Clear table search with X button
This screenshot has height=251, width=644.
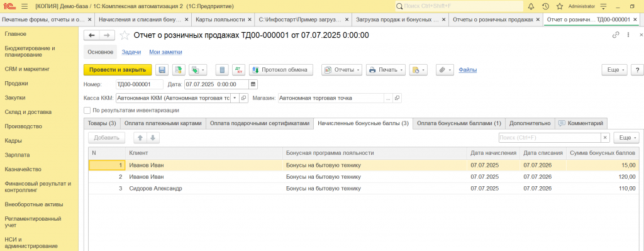606,138
